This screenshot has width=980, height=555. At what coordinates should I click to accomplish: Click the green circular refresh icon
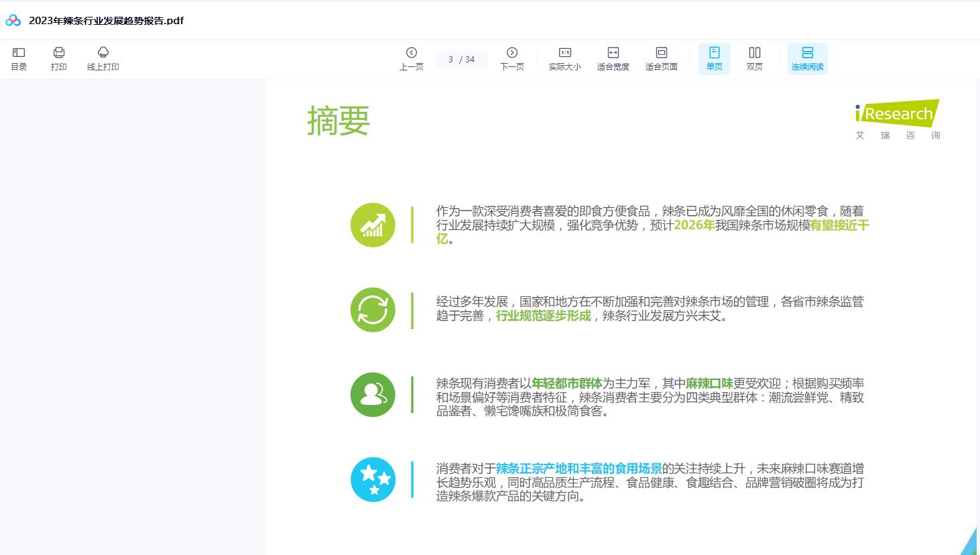pos(373,310)
